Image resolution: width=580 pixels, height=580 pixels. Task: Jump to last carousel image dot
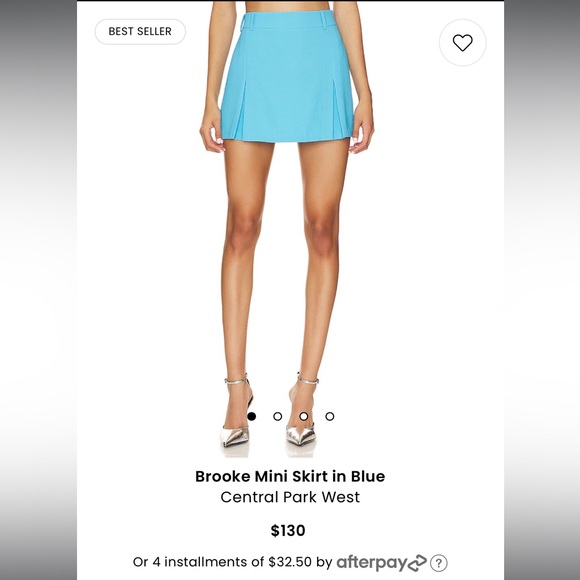(330, 417)
